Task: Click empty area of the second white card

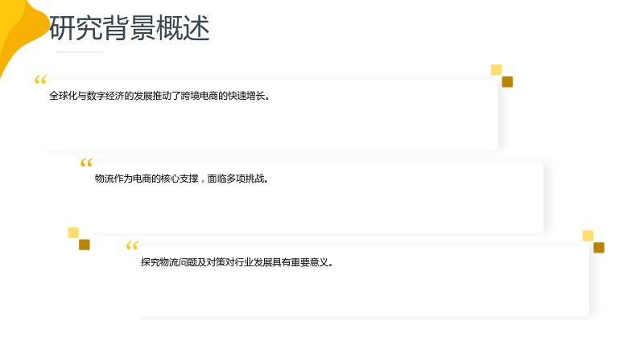Action: click(316, 210)
